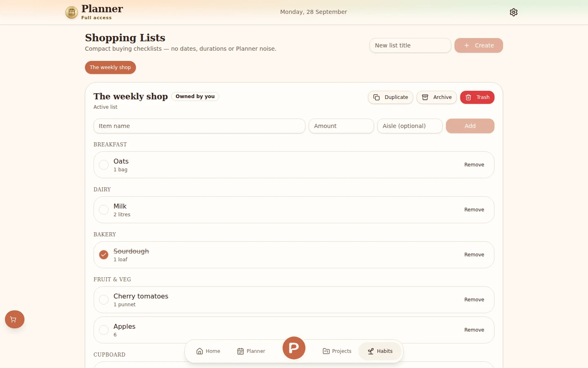Remove Oats from the list
The width and height of the screenshot is (588, 368).
click(x=474, y=165)
